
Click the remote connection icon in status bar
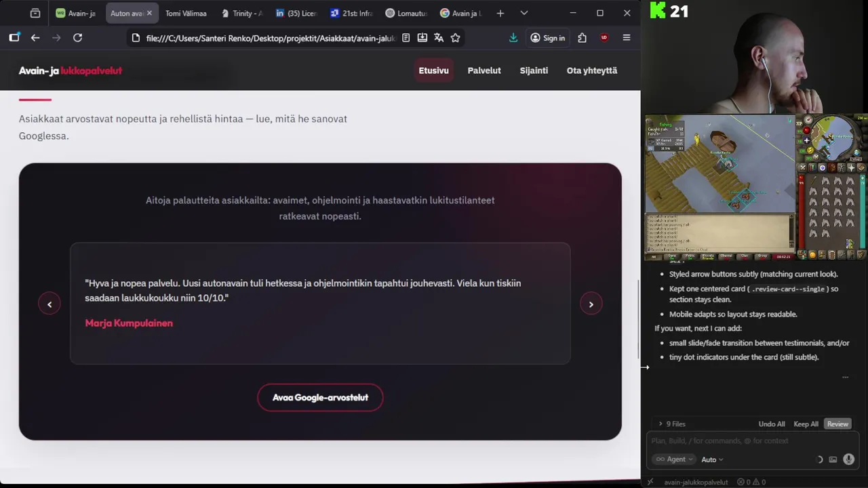coord(650,482)
